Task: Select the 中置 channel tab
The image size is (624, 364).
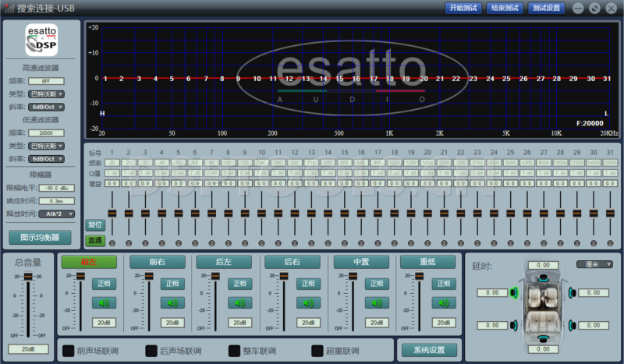Action: [x=361, y=262]
